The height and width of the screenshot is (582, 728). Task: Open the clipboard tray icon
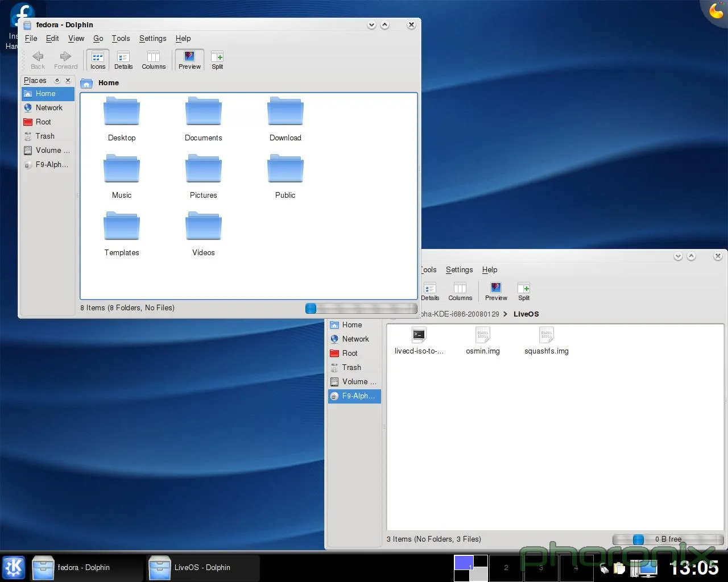(x=619, y=568)
